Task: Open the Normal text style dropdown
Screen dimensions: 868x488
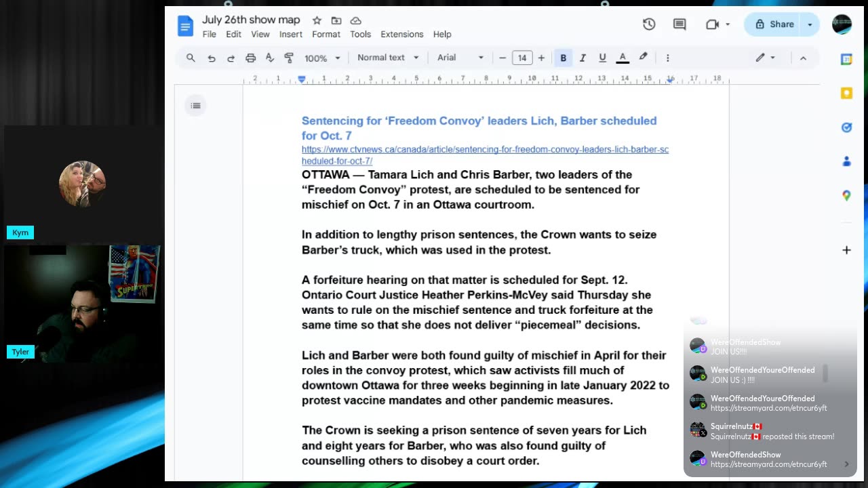Action: coord(388,58)
